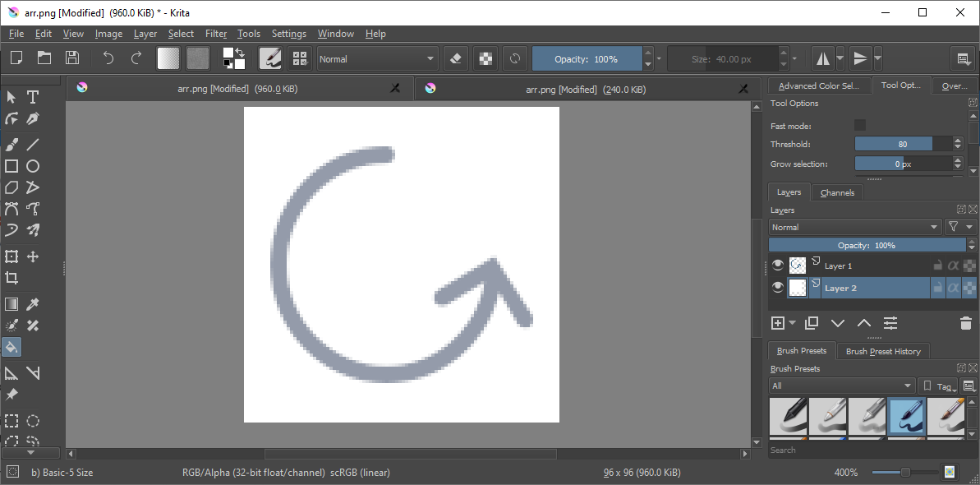Image resolution: width=980 pixels, height=485 pixels.
Task: Adjust the Threshold slider
Action: [x=902, y=144]
